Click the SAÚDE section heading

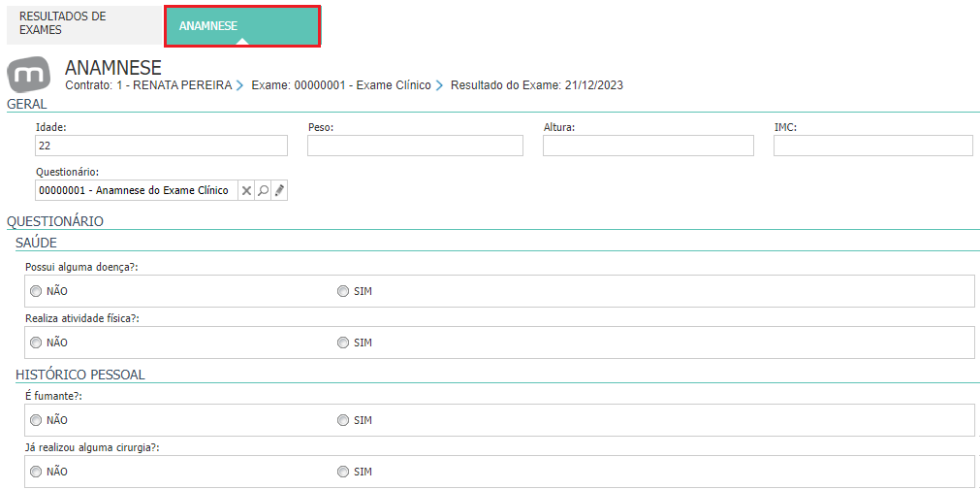36,243
